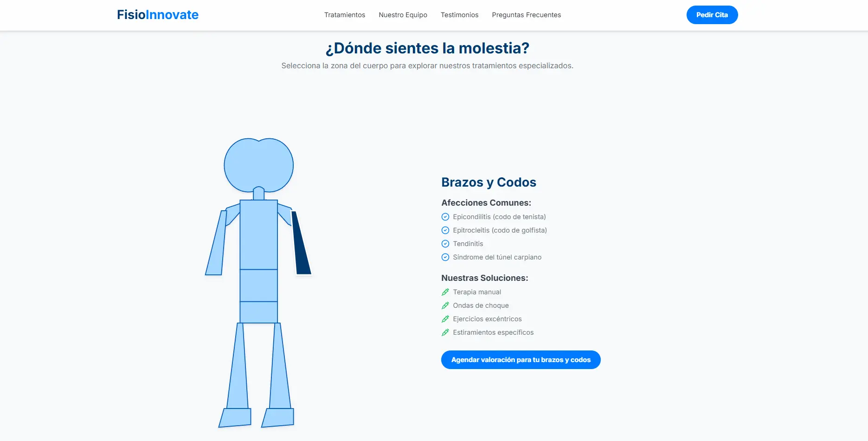Click Agendar valoración para tu brazos y codos
Image resolution: width=868 pixels, height=441 pixels.
[x=521, y=360]
